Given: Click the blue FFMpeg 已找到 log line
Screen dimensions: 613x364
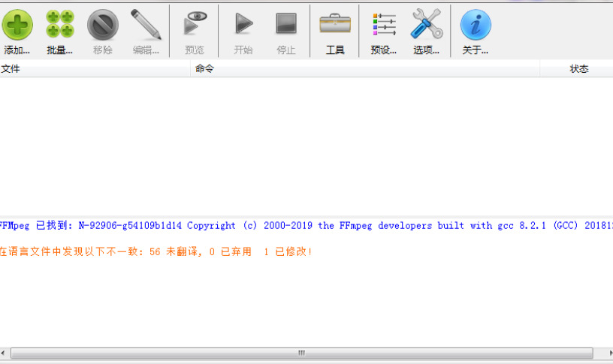Looking at the screenshot, I should click(x=306, y=226).
